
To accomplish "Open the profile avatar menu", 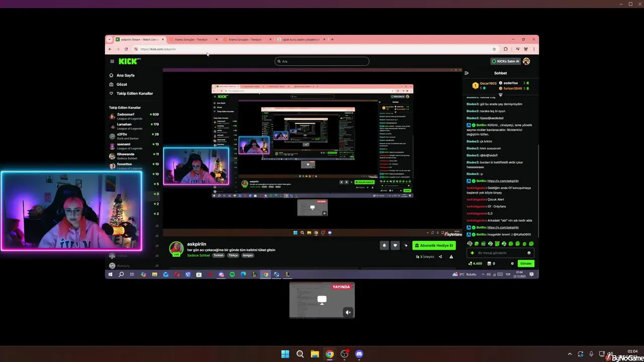I will [526, 61].
